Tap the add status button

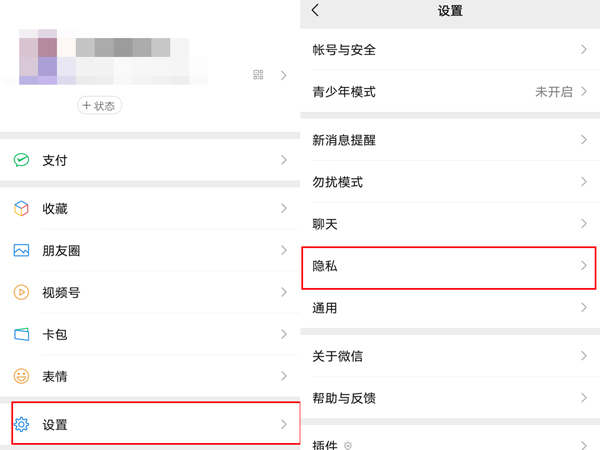click(x=99, y=105)
